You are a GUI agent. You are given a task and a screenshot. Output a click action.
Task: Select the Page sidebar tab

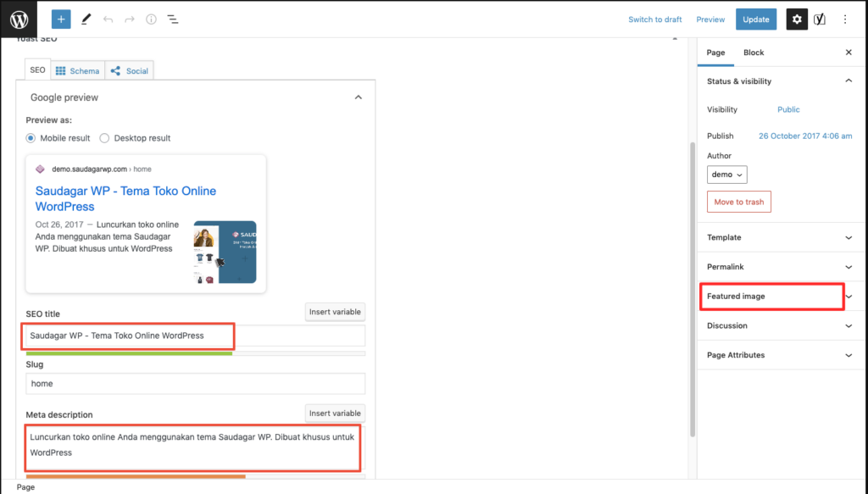coord(715,52)
